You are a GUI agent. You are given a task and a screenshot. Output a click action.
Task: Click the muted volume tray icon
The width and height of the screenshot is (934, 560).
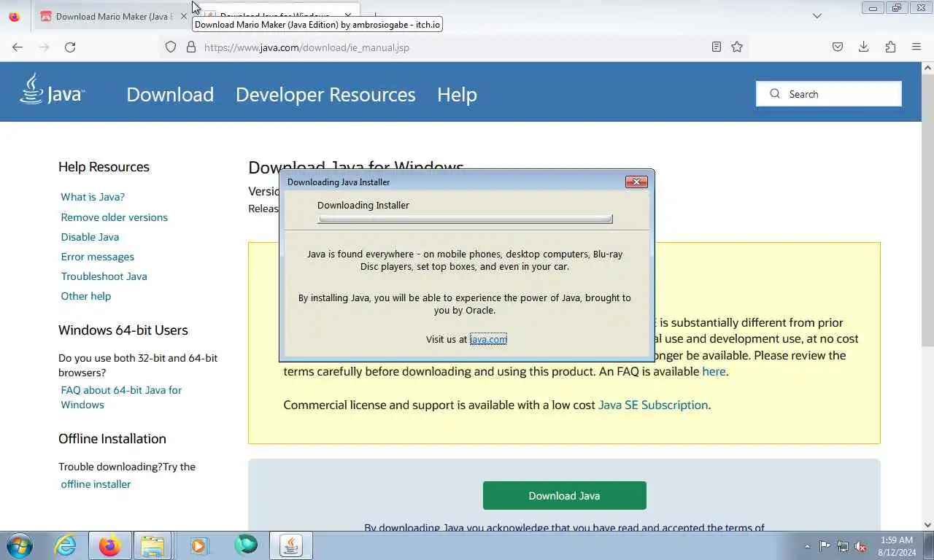coord(861,546)
